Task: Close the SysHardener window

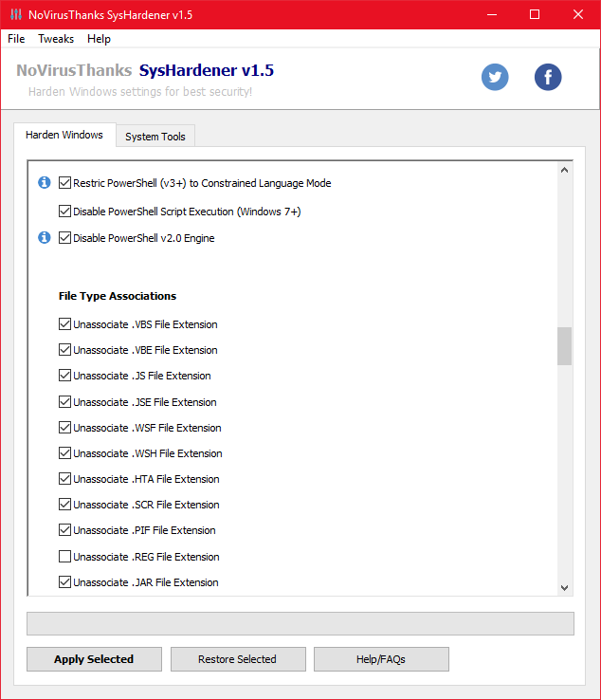Action: pos(578,14)
